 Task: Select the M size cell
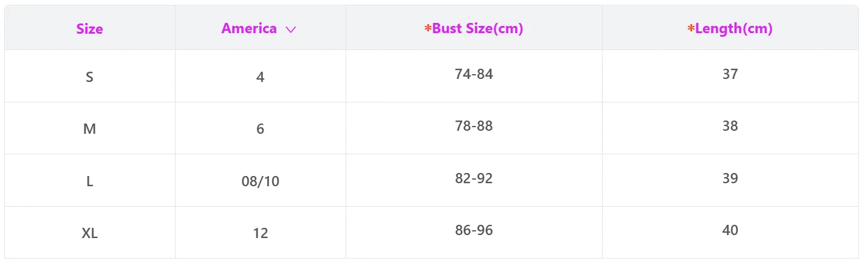pyautogui.click(x=90, y=128)
